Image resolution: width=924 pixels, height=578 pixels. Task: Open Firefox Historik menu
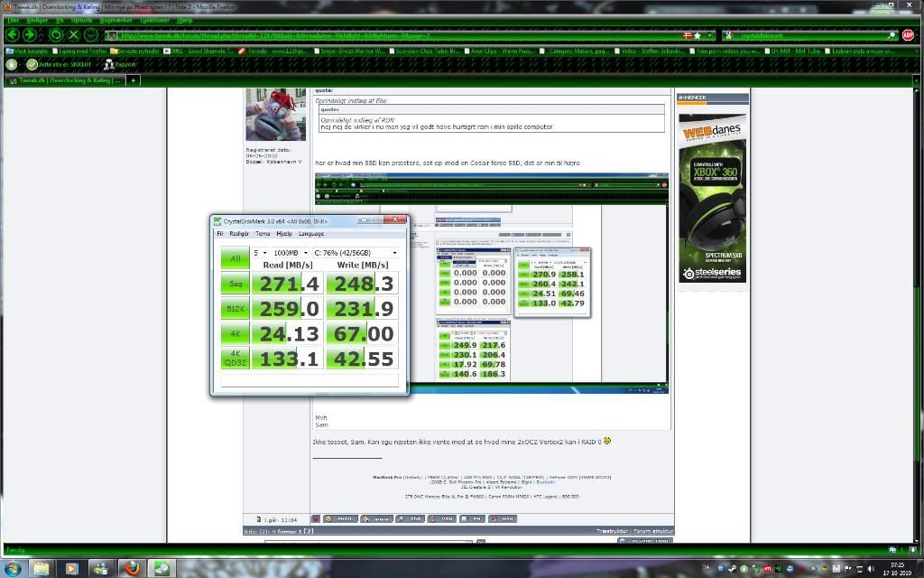point(82,20)
